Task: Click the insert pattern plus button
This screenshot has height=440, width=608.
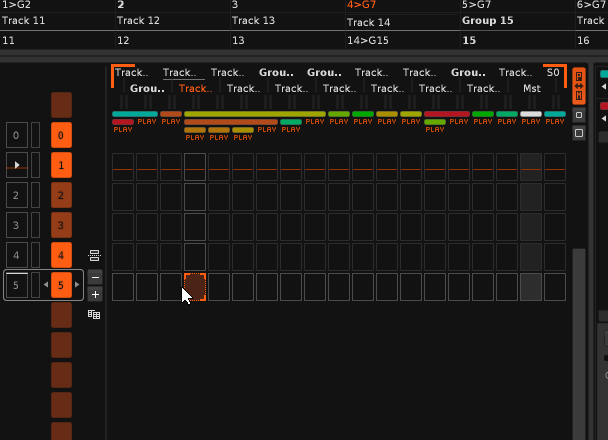Action: (x=95, y=294)
